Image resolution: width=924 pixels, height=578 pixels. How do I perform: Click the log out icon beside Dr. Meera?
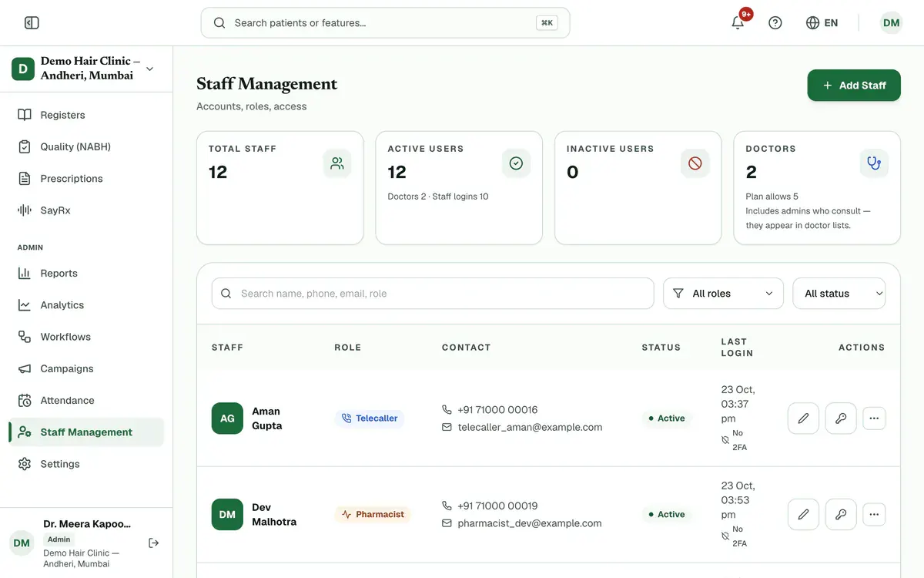coord(154,543)
